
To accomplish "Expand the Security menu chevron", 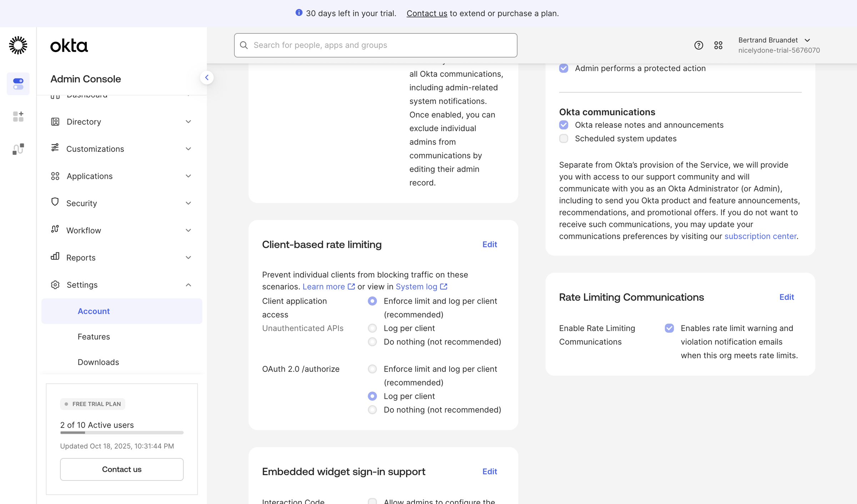I will click(x=188, y=203).
